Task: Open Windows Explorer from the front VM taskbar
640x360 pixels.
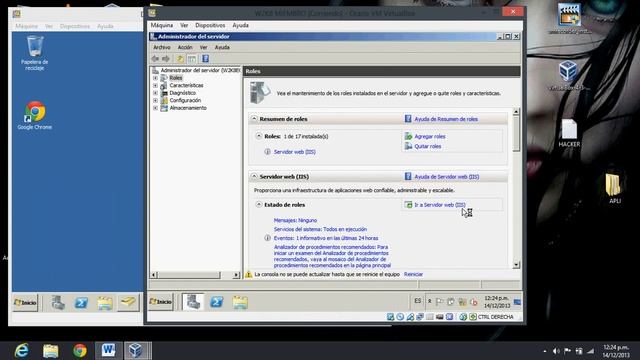Action: (x=240, y=302)
